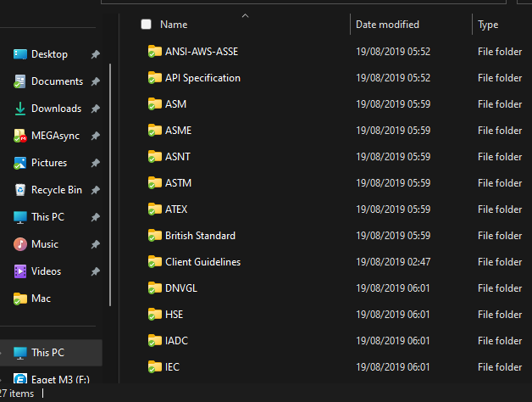The width and height of the screenshot is (532, 402).
Task: Click the folder icon of Client Guidelines
Action: (x=155, y=262)
